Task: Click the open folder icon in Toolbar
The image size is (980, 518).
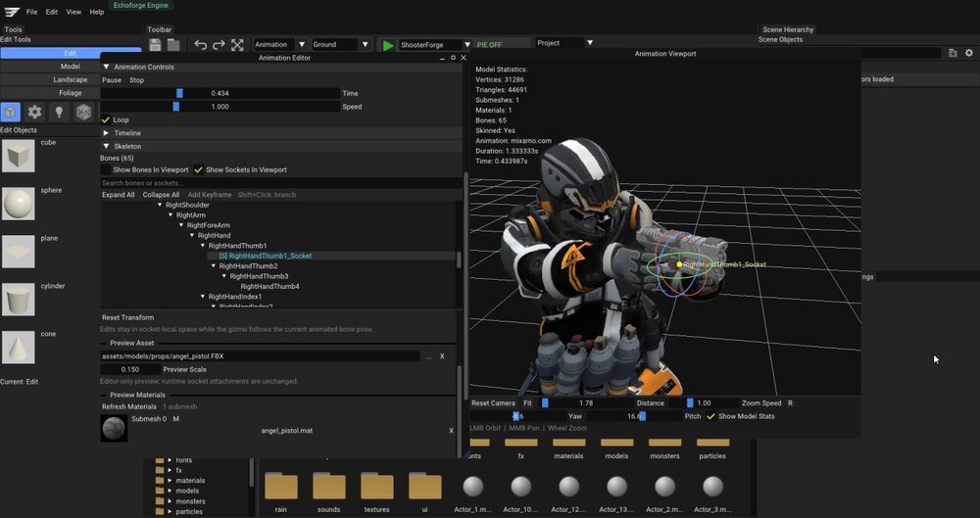Action: coord(173,45)
